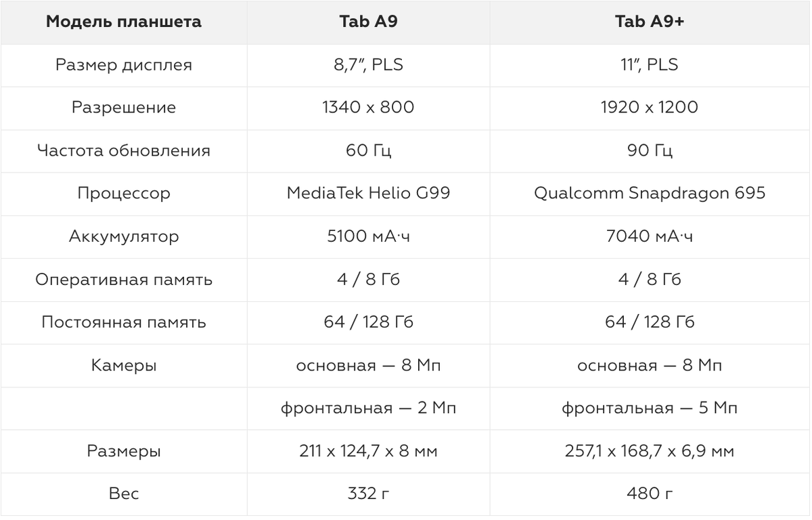Select the 'Камеры' row label
Screen dimensions: 812x520
(x=124, y=366)
